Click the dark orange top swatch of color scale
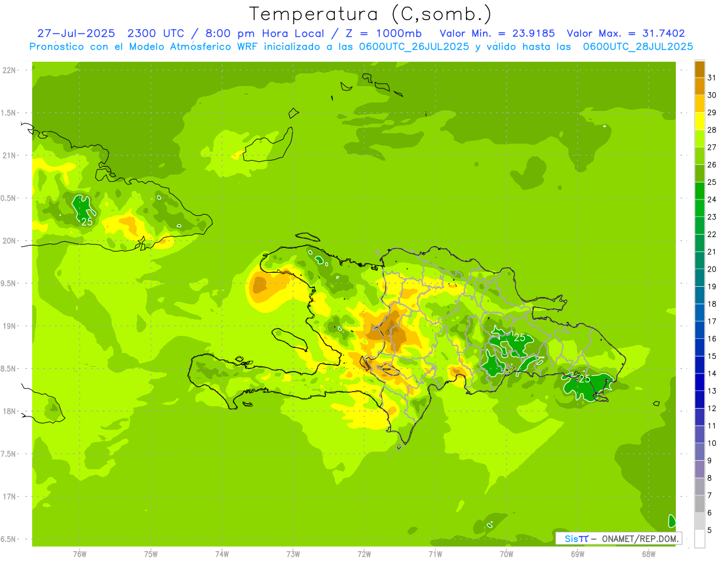The width and height of the screenshot is (728, 562). coord(699,70)
